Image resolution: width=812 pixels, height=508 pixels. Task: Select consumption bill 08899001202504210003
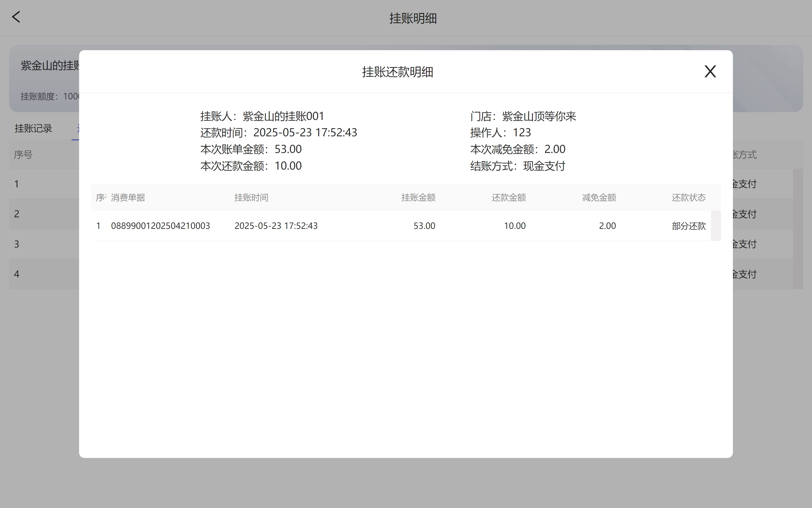160,226
